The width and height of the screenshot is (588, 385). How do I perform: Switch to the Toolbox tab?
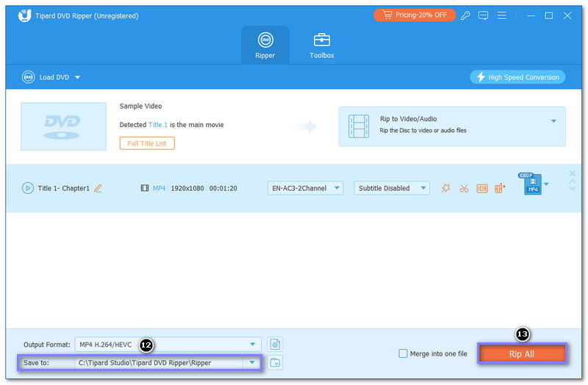tap(322, 46)
